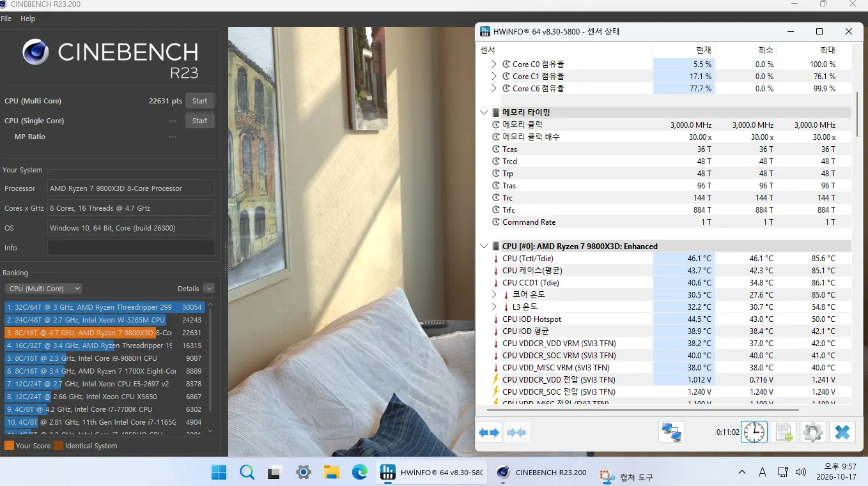This screenshot has height=486, width=868.
Task: Open the network remote monitoring icon
Action: 671,432
